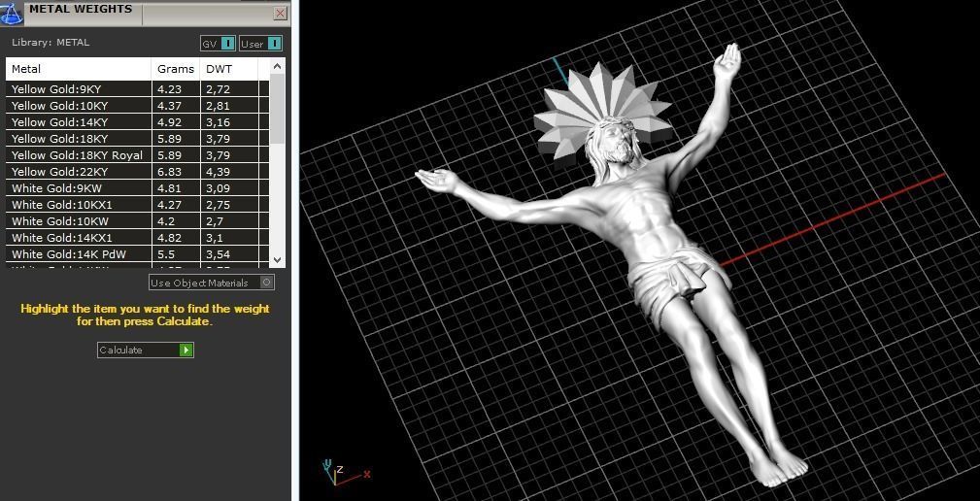
Task: Enable Use Object Materials option
Action: 267,283
